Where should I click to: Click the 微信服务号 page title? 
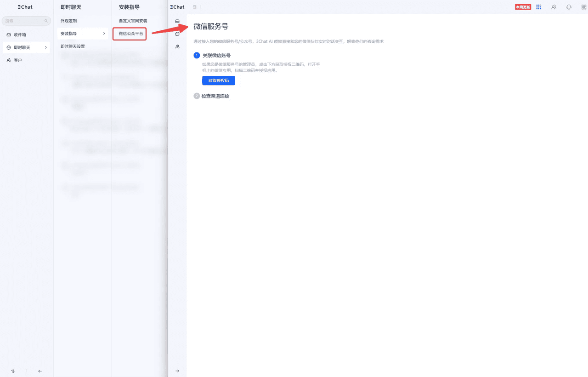click(x=211, y=27)
